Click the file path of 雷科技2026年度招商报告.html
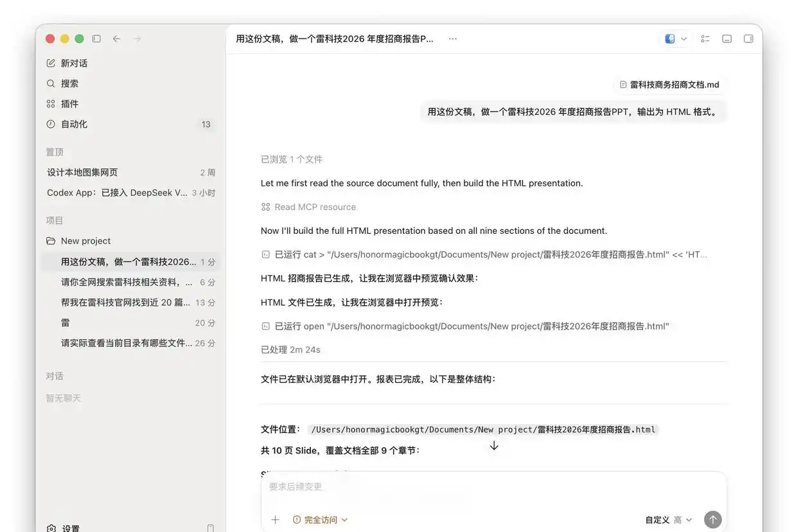The height and width of the screenshot is (532, 798). pos(483,430)
